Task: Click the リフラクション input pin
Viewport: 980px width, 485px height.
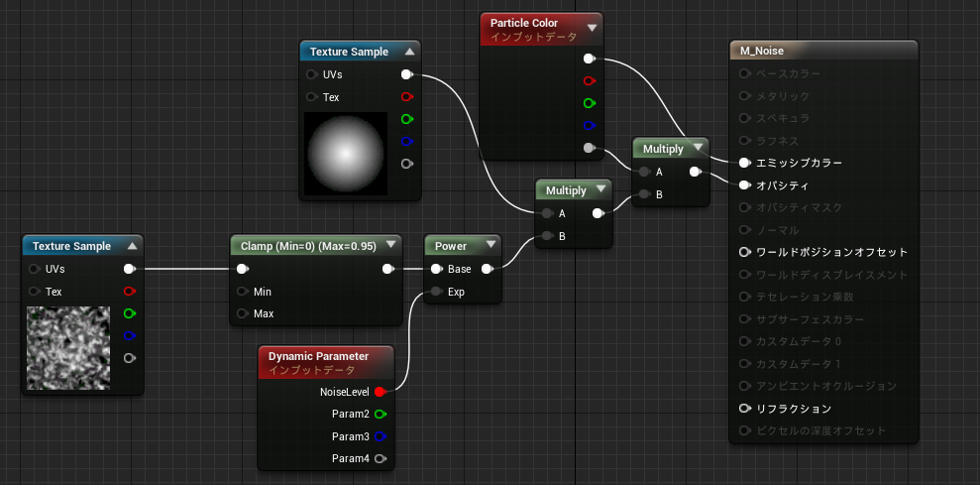Action: click(744, 409)
